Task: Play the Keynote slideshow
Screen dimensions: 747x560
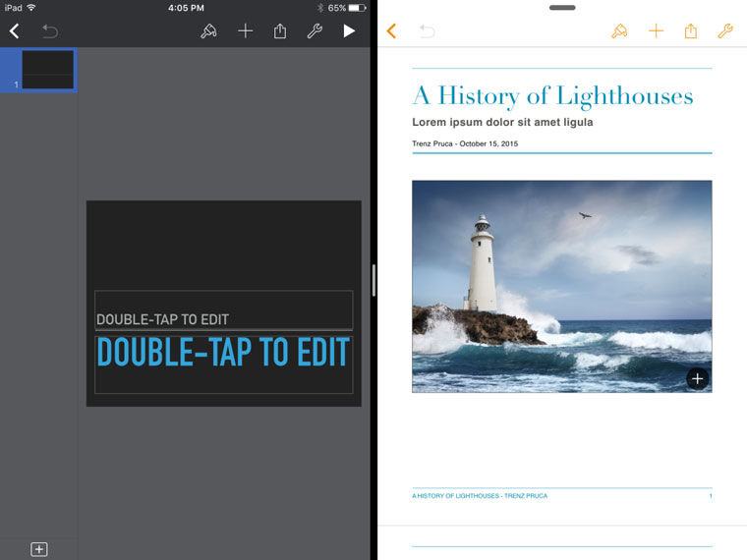Action: (349, 31)
